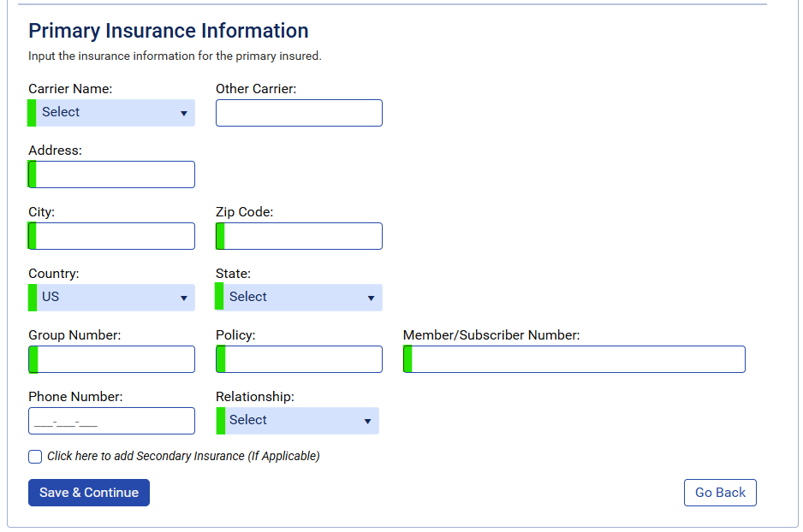This screenshot has width=803, height=532.
Task: Open the Carrier Name dropdown
Action: click(111, 113)
